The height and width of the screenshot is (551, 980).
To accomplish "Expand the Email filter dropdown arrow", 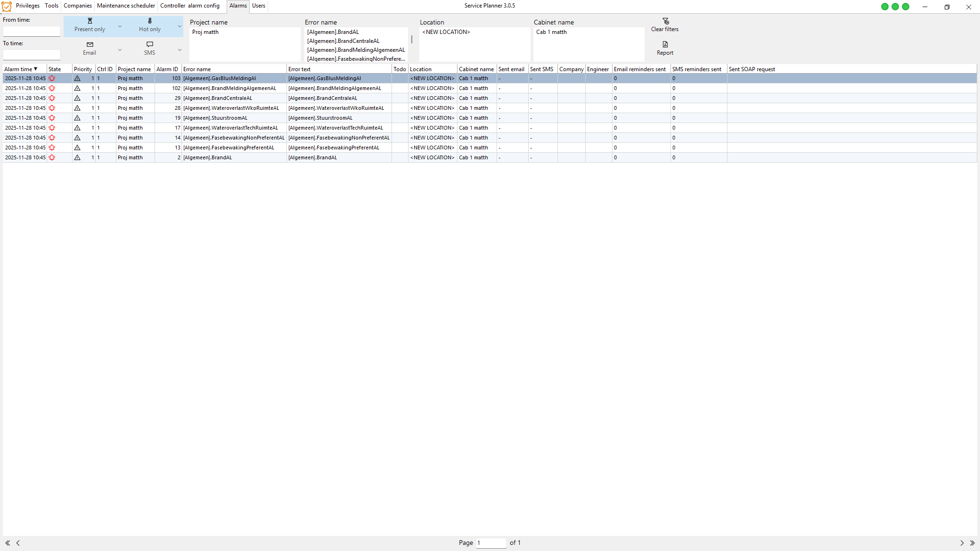I will tap(120, 49).
